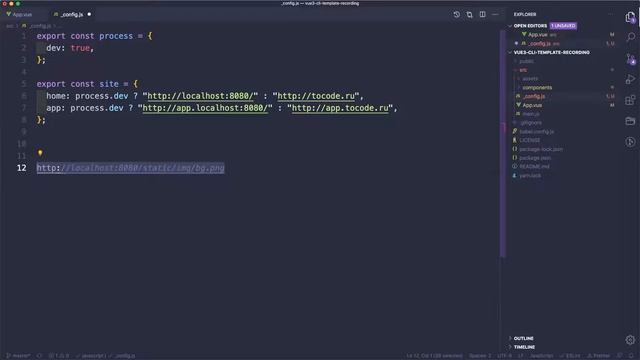Change the JavaScript language mode

coord(541,356)
